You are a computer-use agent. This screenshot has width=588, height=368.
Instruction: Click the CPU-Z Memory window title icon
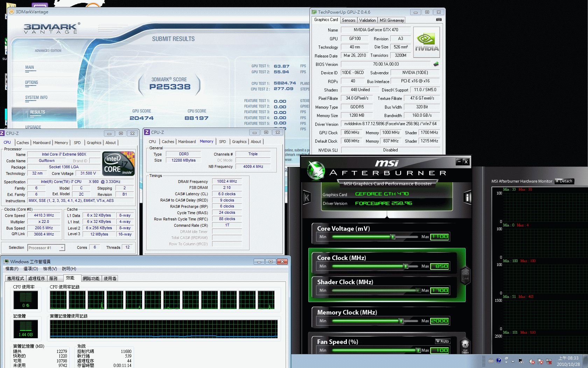(147, 132)
